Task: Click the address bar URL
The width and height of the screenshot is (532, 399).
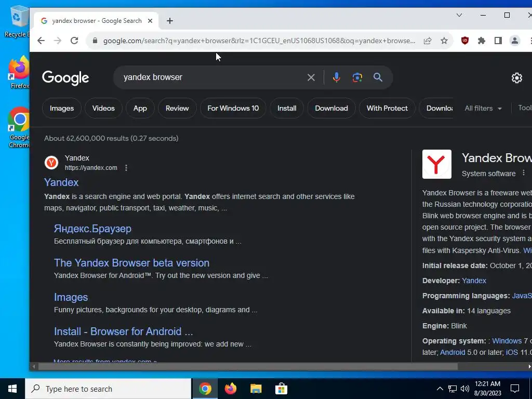Action: (259, 41)
